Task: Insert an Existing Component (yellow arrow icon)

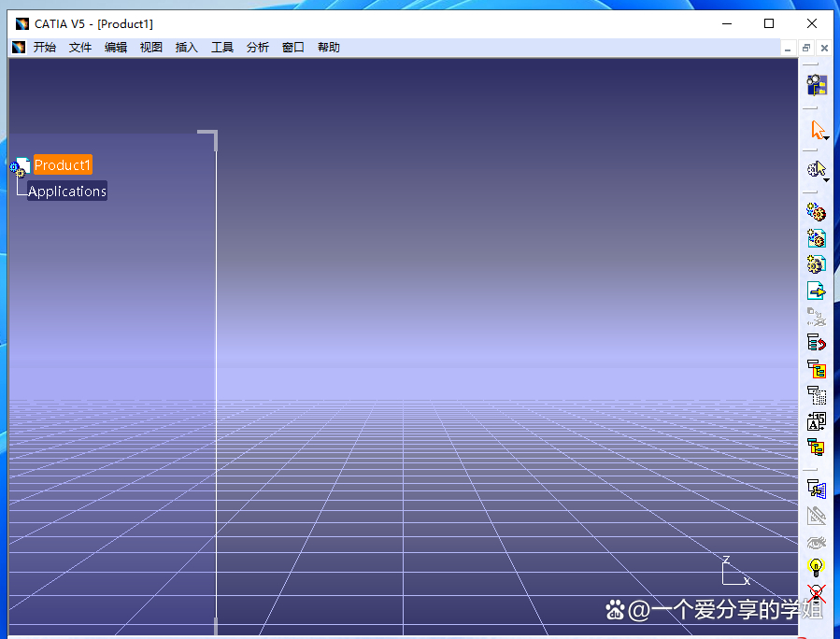Action: click(x=817, y=291)
